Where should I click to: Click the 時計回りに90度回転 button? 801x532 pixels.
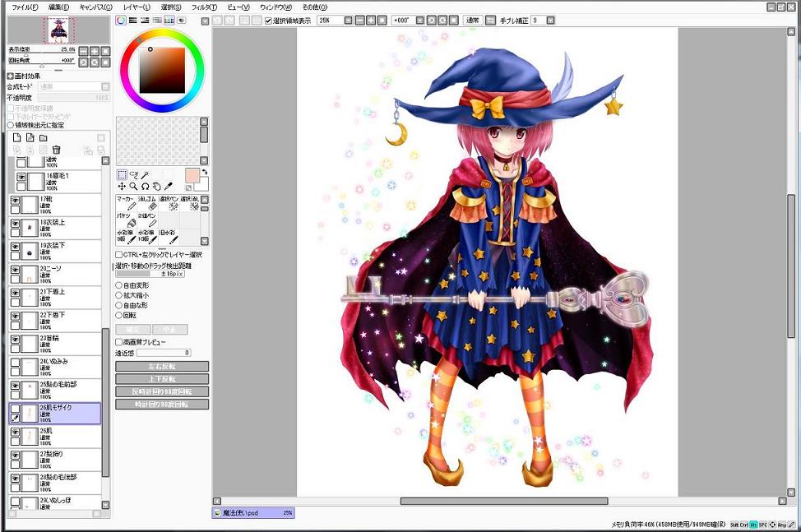coord(162,405)
